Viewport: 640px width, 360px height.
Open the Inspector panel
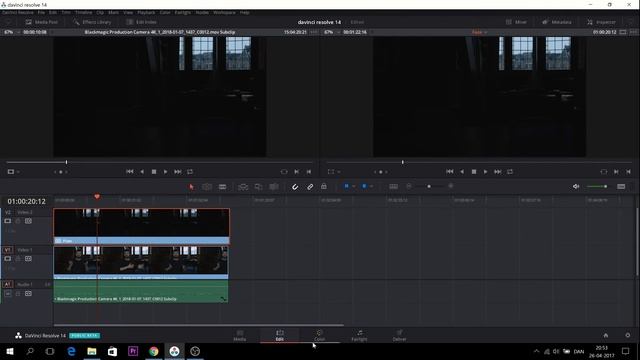[x=601, y=22]
